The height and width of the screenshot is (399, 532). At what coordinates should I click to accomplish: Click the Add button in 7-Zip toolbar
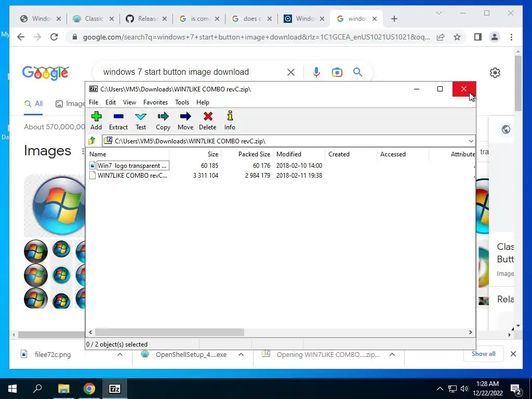[96, 121]
